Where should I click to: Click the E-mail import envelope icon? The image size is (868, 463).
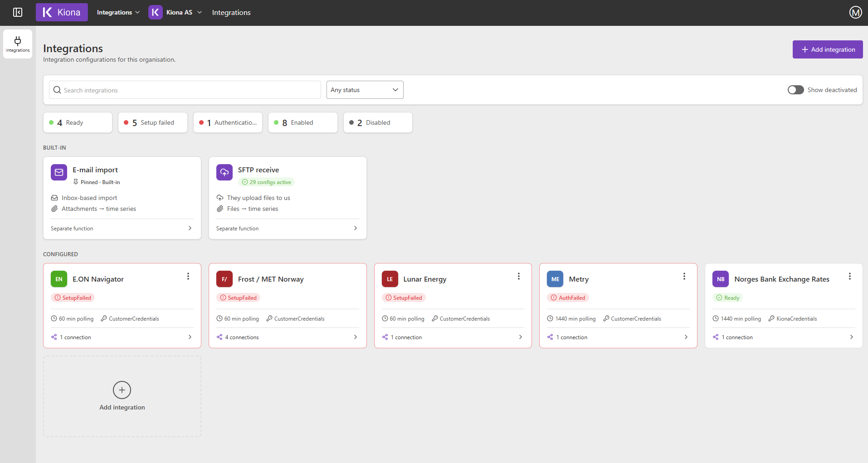59,172
